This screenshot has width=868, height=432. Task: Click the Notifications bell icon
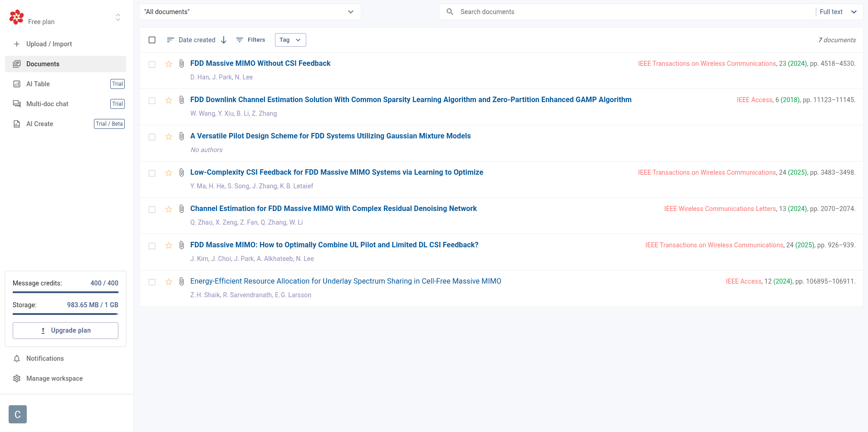17,358
